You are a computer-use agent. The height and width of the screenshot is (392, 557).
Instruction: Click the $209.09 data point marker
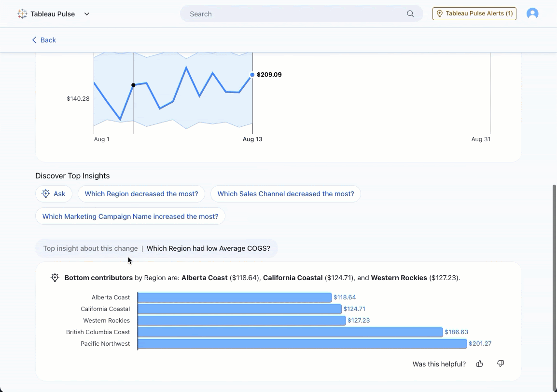coord(252,75)
